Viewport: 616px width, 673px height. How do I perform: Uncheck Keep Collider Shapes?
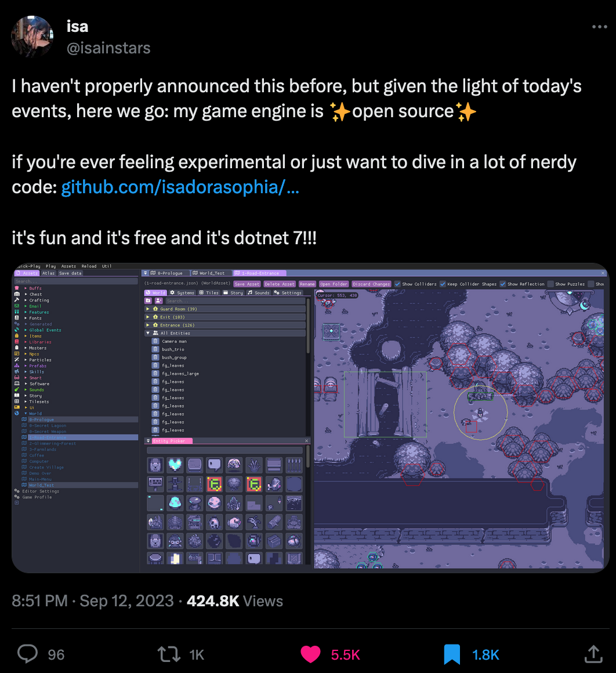click(x=443, y=284)
